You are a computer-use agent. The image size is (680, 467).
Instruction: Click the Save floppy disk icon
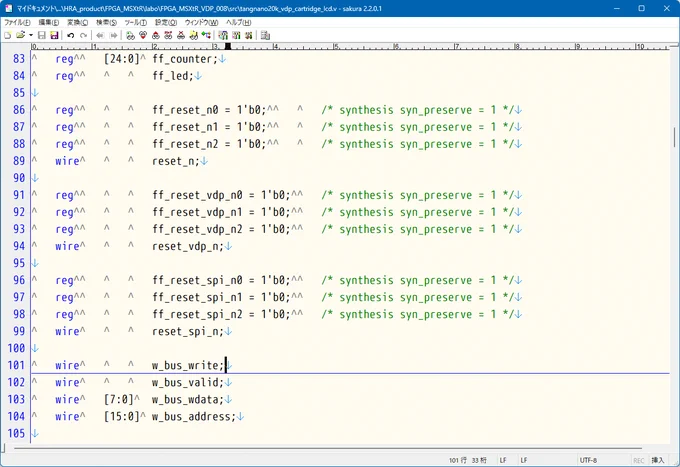point(42,36)
